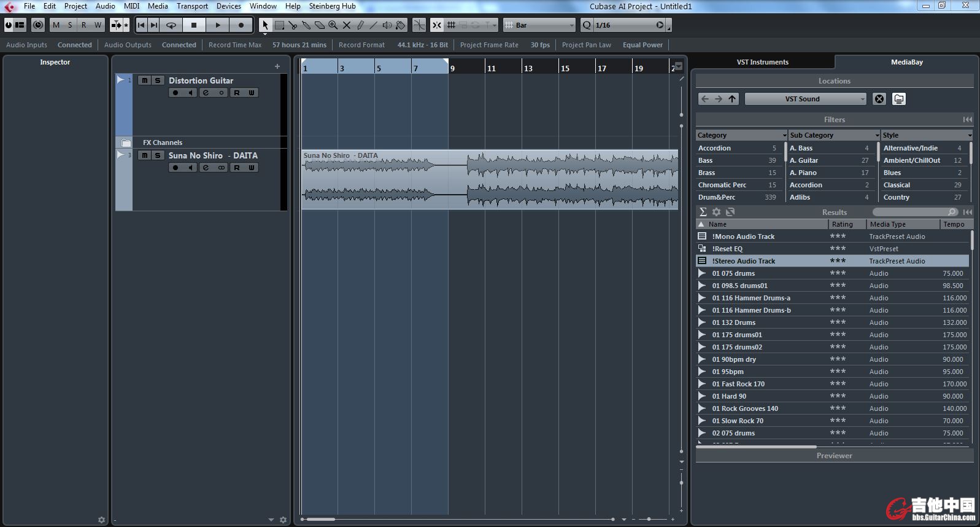Image resolution: width=980 pixels, height=527 pixels.
Task: Solo the Suna No Shiro track
Action: (158, 155)
